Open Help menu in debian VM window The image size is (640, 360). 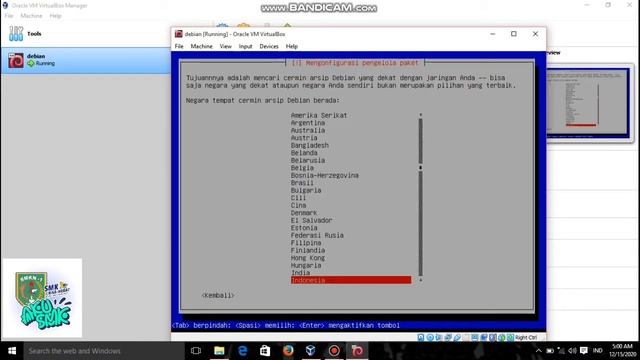point(291,46)
